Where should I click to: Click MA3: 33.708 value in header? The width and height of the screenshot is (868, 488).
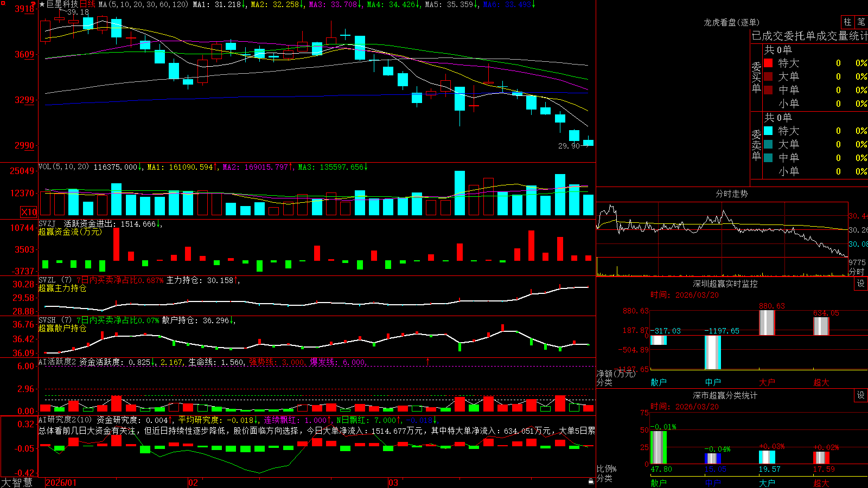[335, 4]
